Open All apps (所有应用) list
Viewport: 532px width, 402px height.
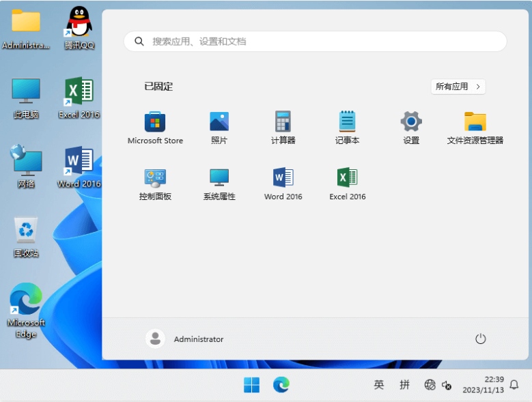pyautogui.click(x=458, y=87)
